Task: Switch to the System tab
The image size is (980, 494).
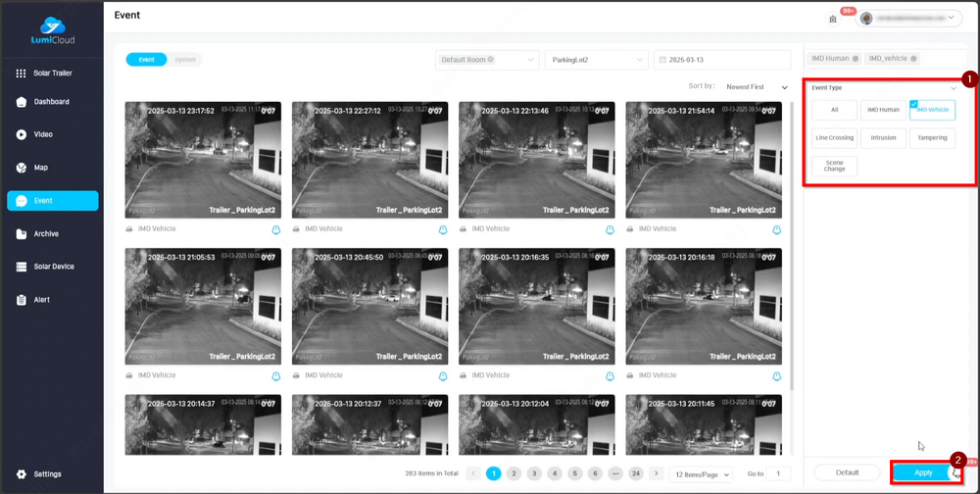Action: (x=185, y=60)
